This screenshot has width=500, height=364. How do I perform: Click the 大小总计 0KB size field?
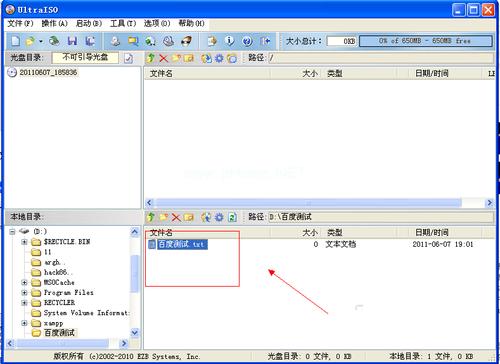342,41
